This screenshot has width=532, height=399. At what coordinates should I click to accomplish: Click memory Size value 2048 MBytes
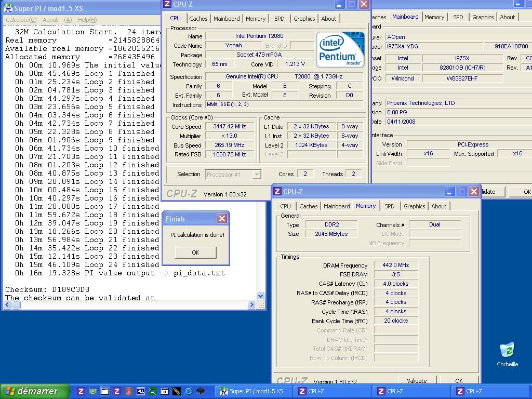tap(331, 234)
